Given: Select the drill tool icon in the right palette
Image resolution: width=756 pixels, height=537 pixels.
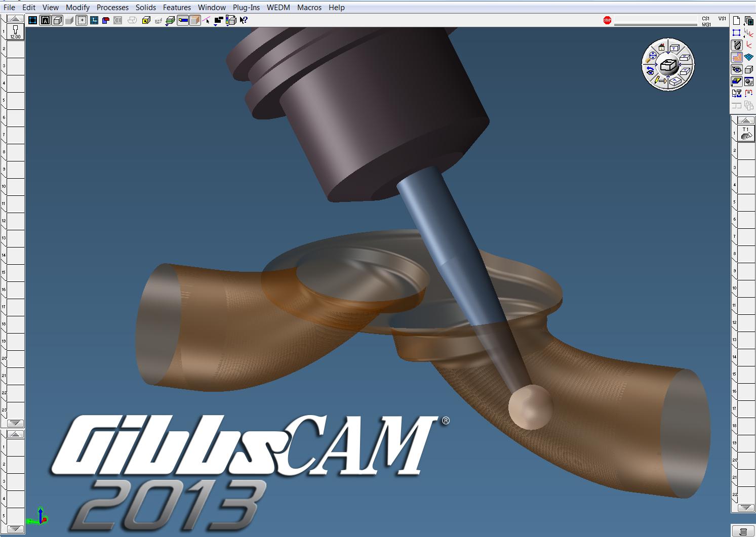Looking at the screenshot, I should click(737, 45).
